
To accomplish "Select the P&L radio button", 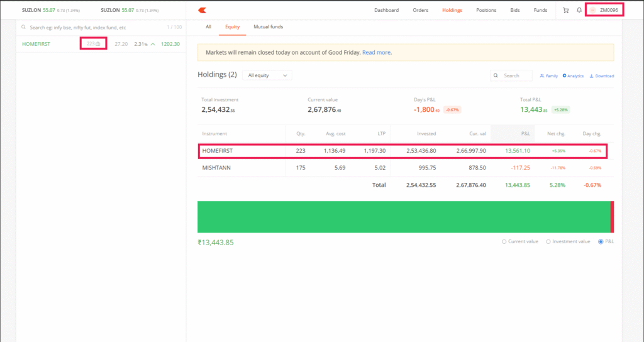I will click(x=601, y=242).
